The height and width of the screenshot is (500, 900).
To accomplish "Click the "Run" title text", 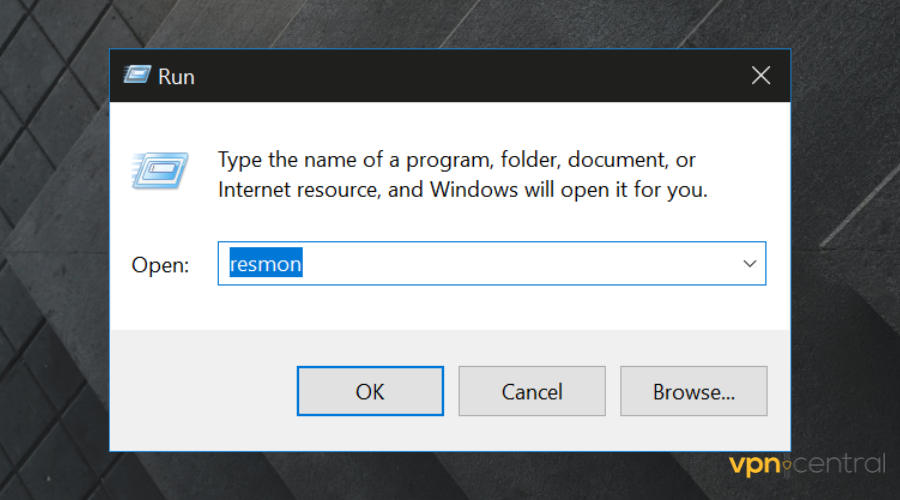I will coord(176,76).
